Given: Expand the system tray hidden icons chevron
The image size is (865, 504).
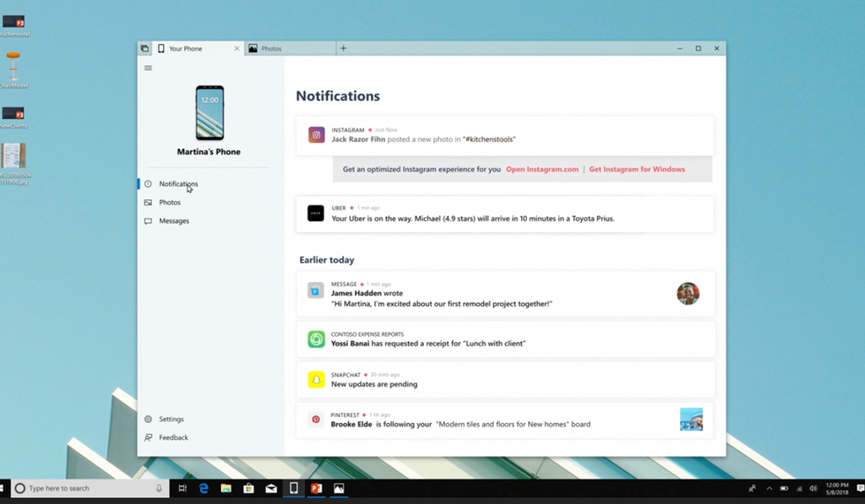Looking at the screenshot, I should [x=769, y=488].
